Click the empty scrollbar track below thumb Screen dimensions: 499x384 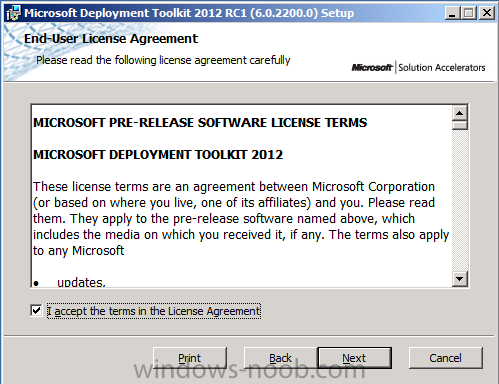tap(460, 200)
